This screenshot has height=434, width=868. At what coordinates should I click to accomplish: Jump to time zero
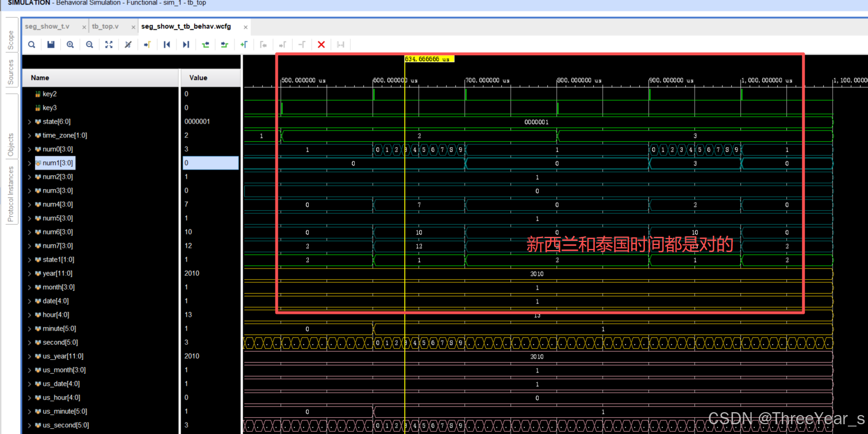click(167, 44)
